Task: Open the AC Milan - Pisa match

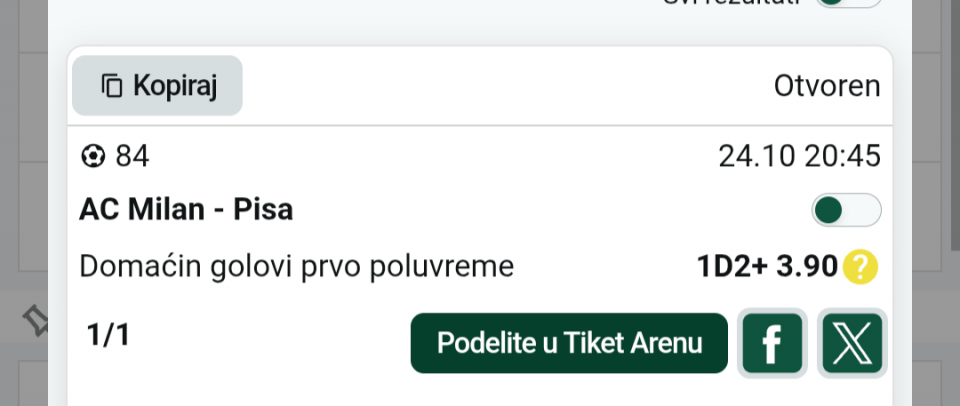Action: pos(186,211)
